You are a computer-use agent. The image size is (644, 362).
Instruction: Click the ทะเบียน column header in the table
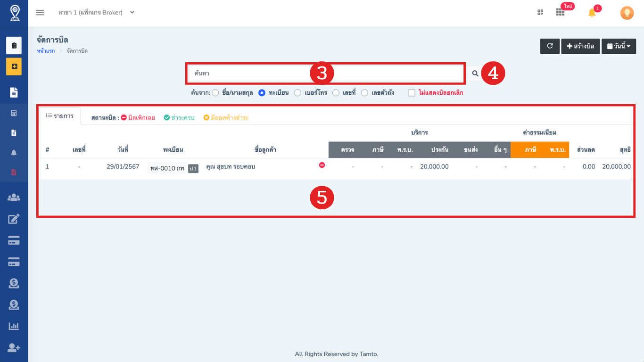tap(173, 149)
